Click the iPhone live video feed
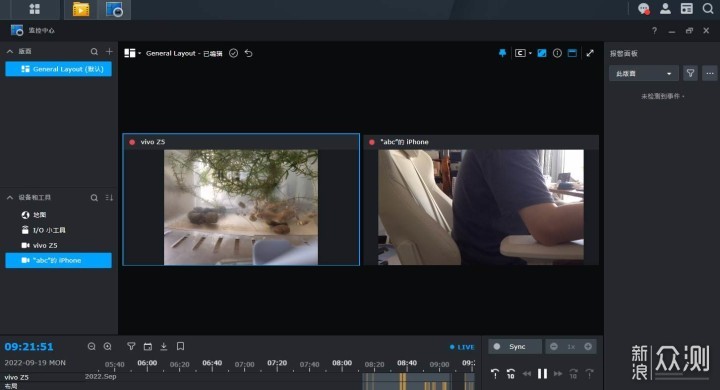This screenshot has height=390, width=720. (x=481, y=207)
